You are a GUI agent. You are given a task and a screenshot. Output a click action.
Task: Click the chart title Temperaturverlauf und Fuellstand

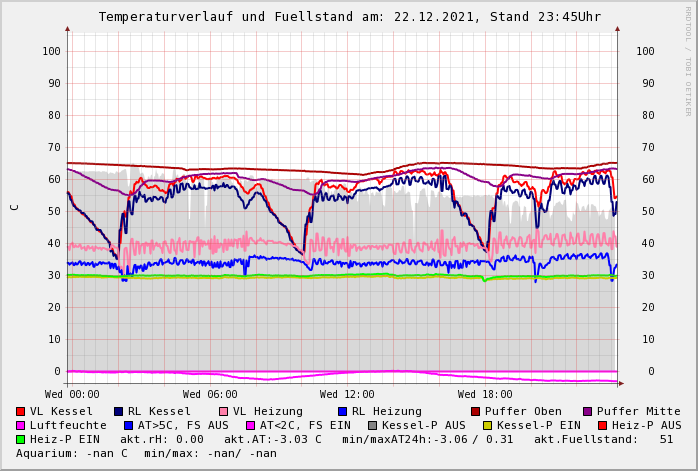click(349, 17)
